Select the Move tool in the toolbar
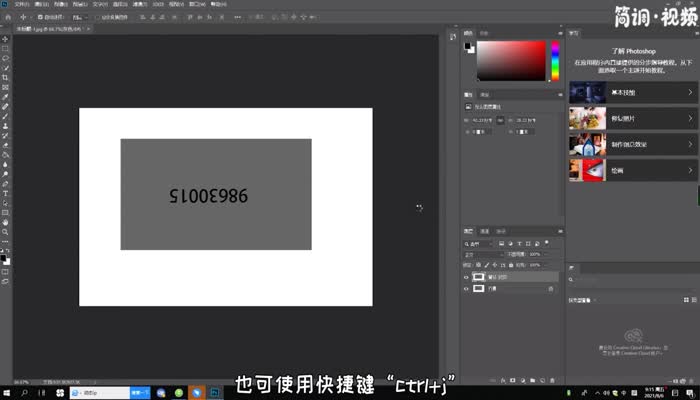The height and width of the screenshot is (400, 700). click(5, 39)
